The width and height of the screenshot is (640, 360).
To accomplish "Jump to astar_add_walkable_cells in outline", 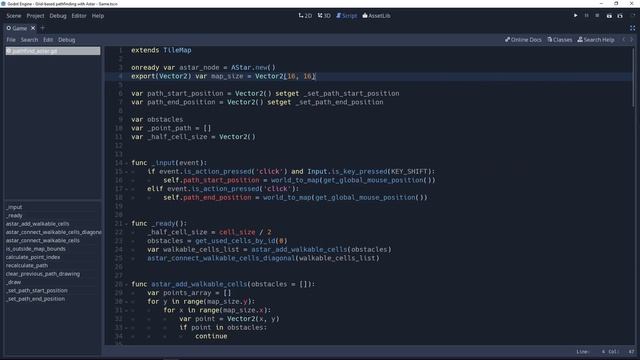I will point(37,224).
